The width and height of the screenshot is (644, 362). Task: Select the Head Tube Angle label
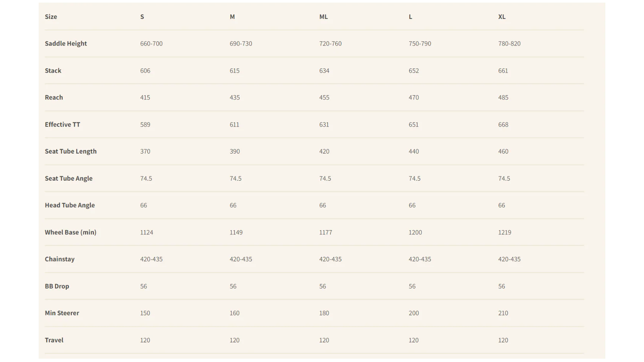pyautogui.click(x=70, y=205)
